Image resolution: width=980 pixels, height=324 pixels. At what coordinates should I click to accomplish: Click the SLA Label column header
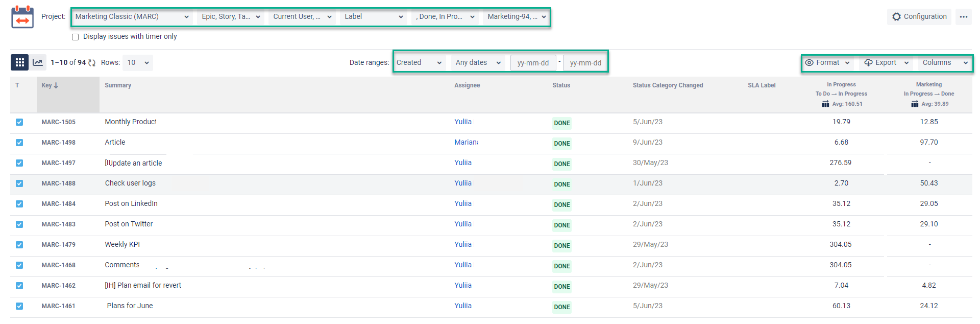(x=762, y=85)
